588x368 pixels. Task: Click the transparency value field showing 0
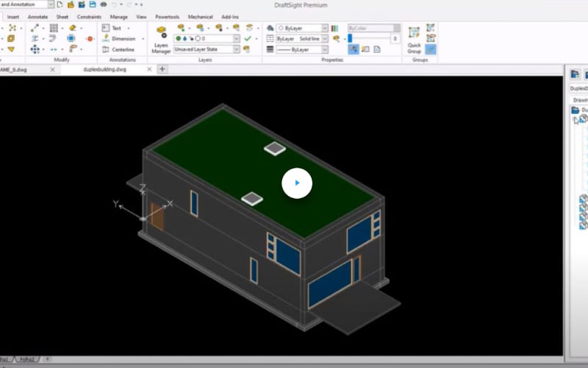tap(395, 39)
